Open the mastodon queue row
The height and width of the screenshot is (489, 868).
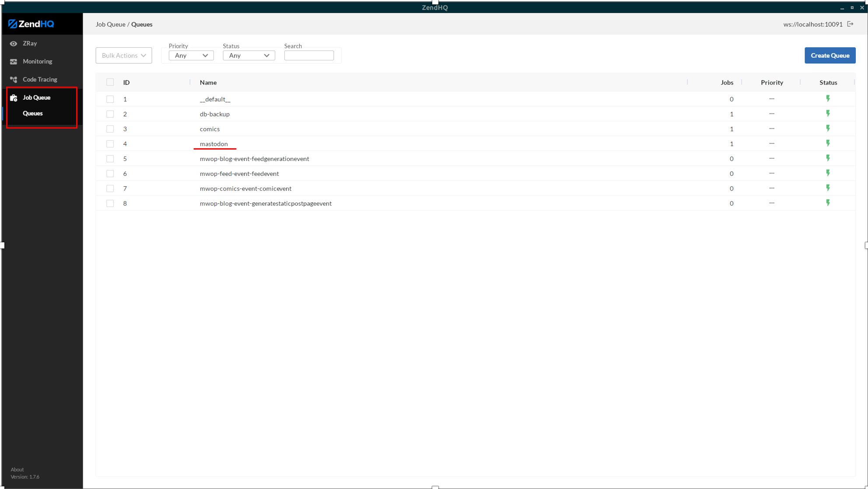point(214,144)
